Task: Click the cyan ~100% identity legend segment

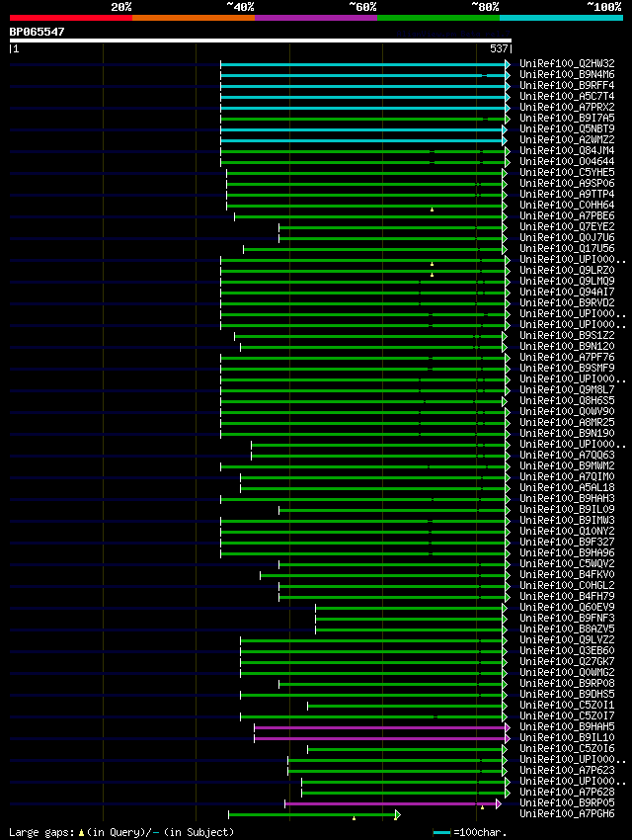Action: (561, 18)
